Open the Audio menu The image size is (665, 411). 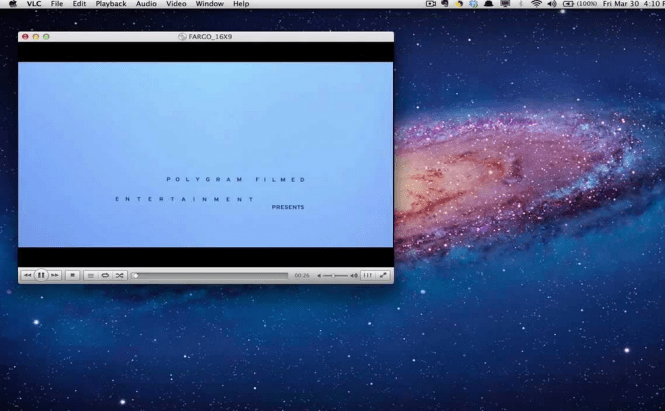coord(146,4)
